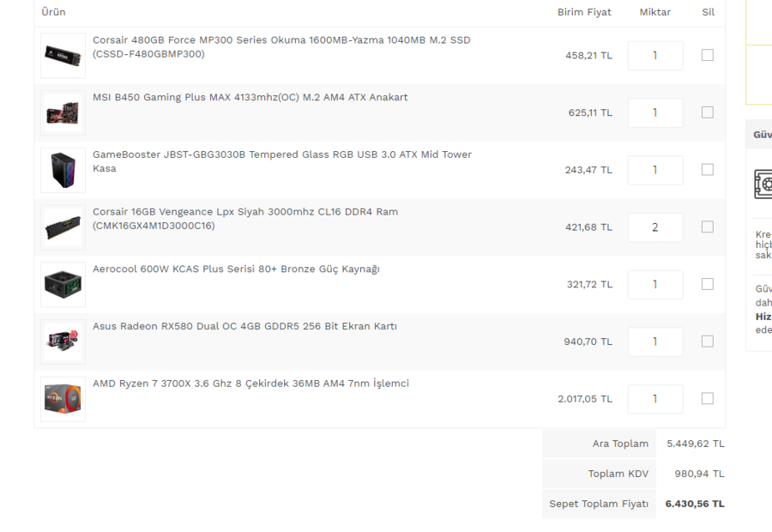Tick the delete checkbox for MSI B450 motherboard

pyautogui.click(x=707, y=112)
